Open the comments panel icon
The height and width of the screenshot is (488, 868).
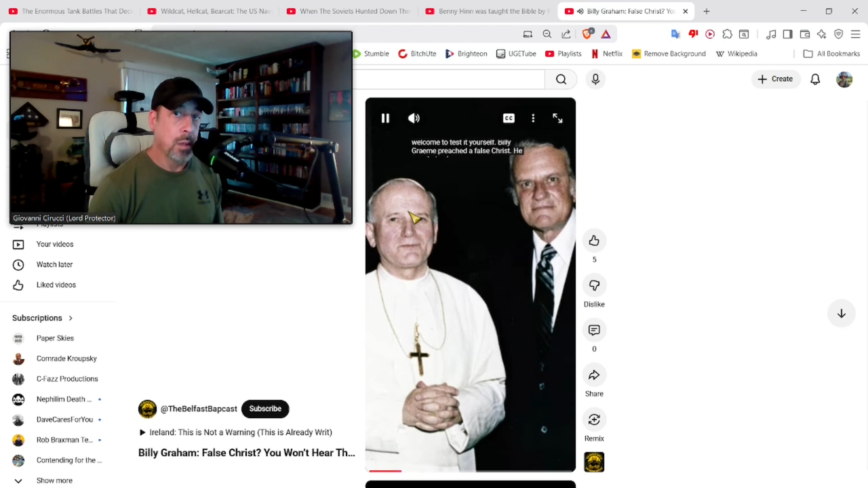point(594,330)
